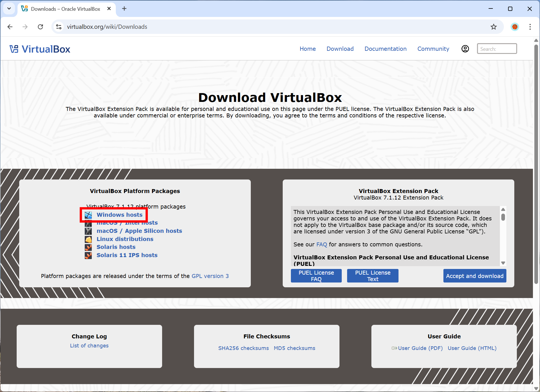Click the Solaris hosts icon
The image size is (540, 392).
coord(88,247)
